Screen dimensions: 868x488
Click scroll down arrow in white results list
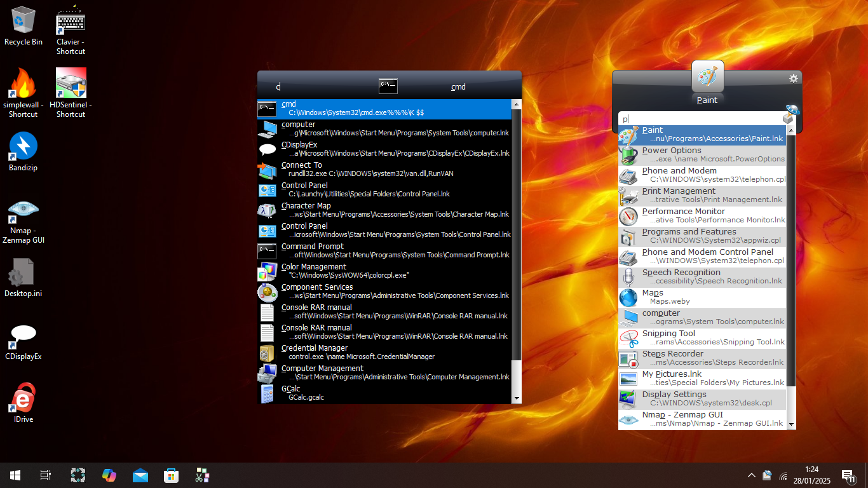click(x=791, y=424)
